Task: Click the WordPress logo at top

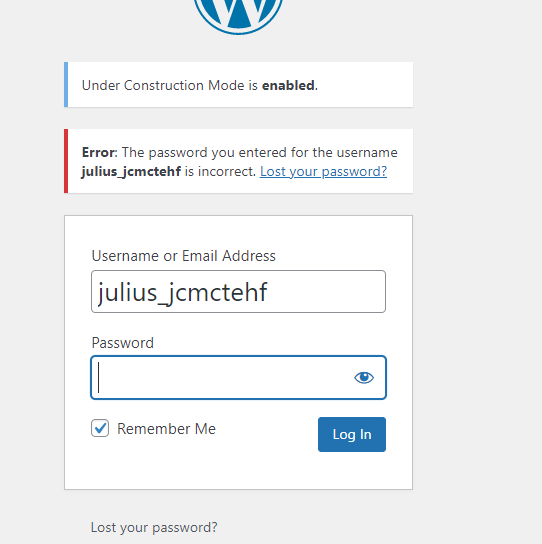Action: tap(238, 14)
